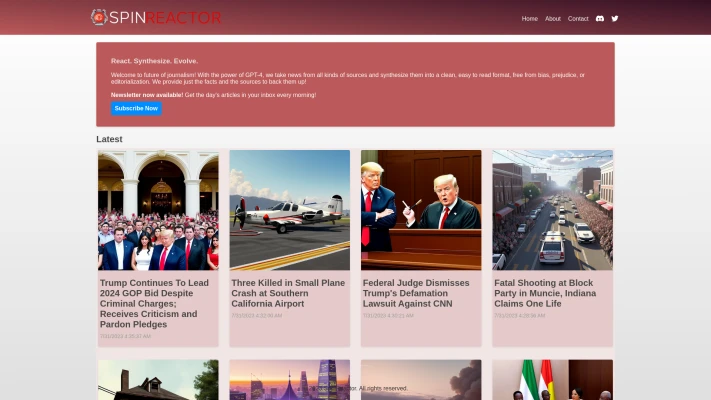Click the street with police cars thumbnail
The height and width of the screenshot is (400, 711).
(553, 210)
